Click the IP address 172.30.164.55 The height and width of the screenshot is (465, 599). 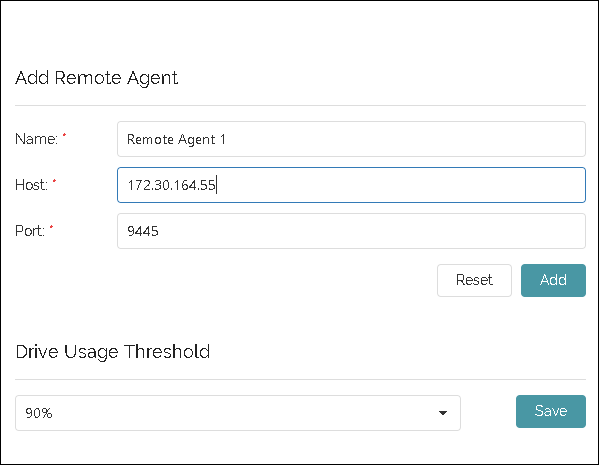[x=172, y=185]
